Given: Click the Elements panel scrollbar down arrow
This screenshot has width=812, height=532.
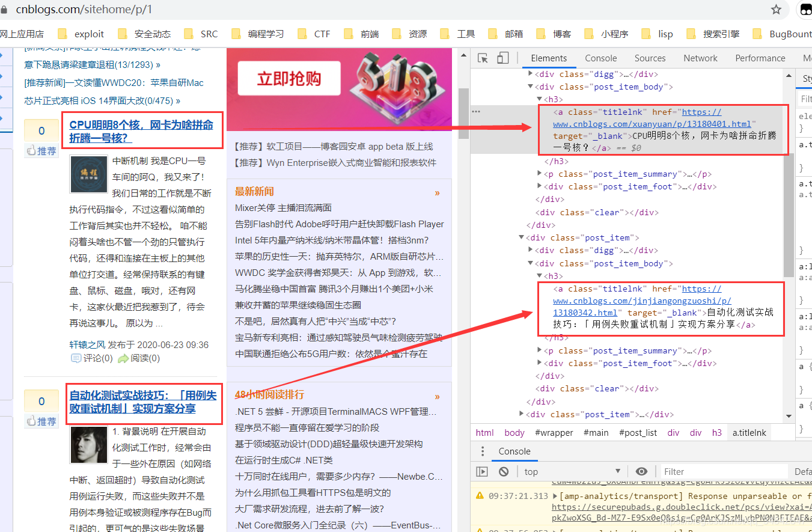Looking at the screenshot, I should [x=789, y=415].
